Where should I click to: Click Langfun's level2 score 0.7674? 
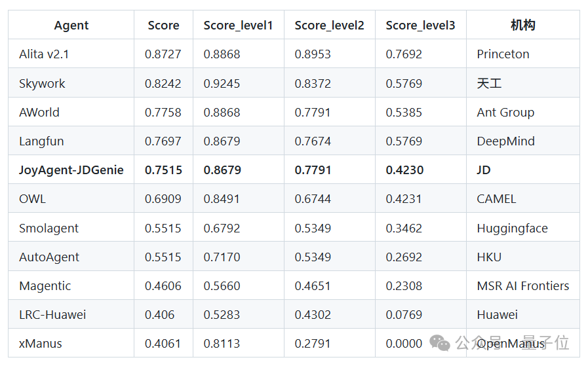[313, 141]
